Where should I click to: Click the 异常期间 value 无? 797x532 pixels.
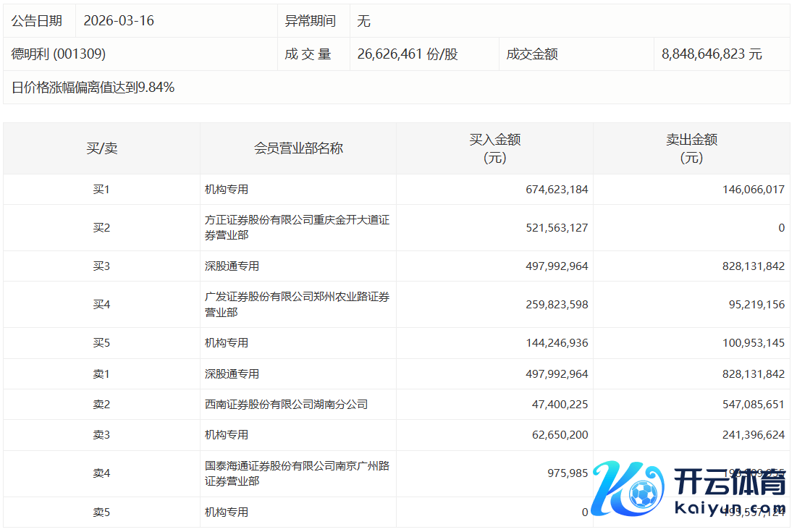pyautogui.click(x=363, y=21)
